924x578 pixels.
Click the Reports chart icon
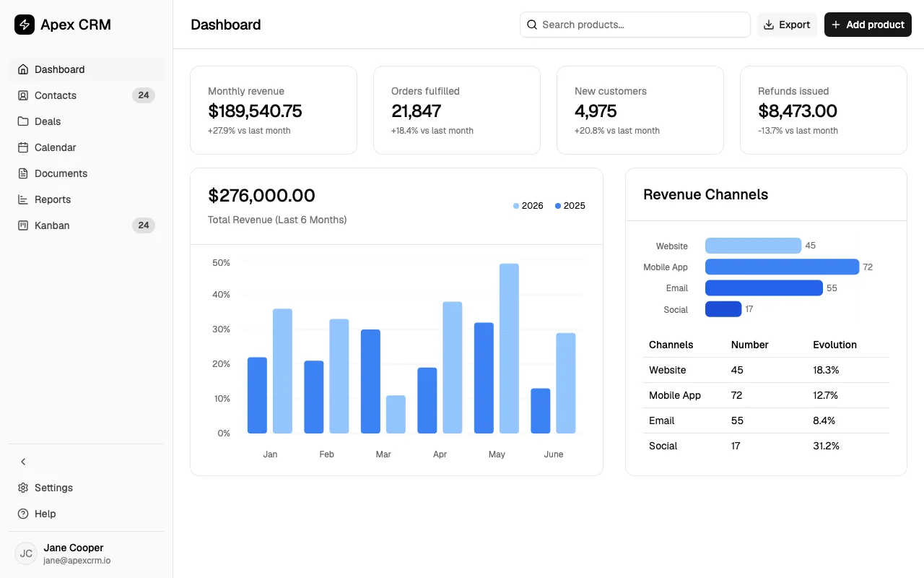click(x=23, y=199)
